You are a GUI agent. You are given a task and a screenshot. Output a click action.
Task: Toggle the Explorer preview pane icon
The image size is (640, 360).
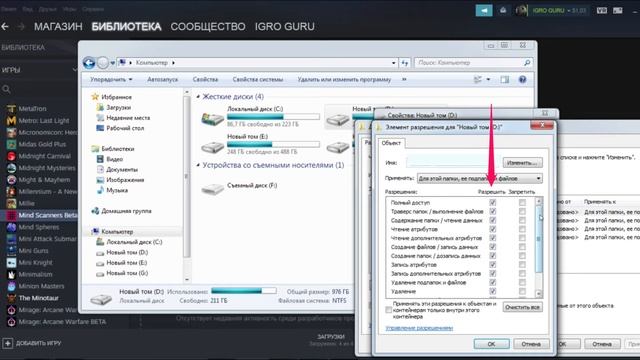pyautogui.click(x=505, y=80)
